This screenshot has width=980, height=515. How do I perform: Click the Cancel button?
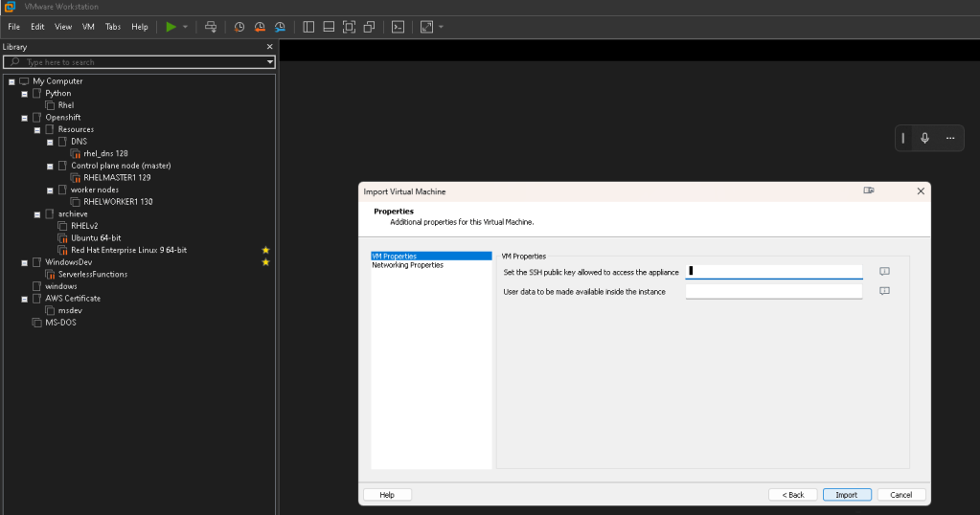coord(901,494)
